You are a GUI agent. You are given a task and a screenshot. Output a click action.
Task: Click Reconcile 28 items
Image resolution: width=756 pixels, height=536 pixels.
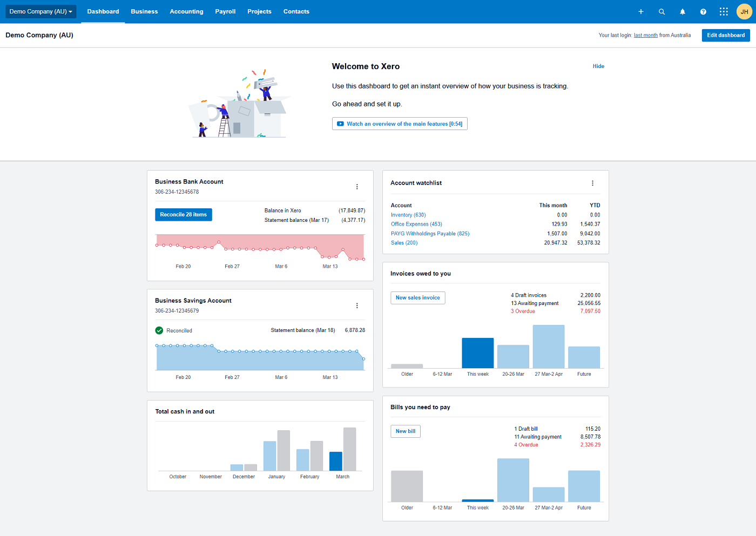183,214
